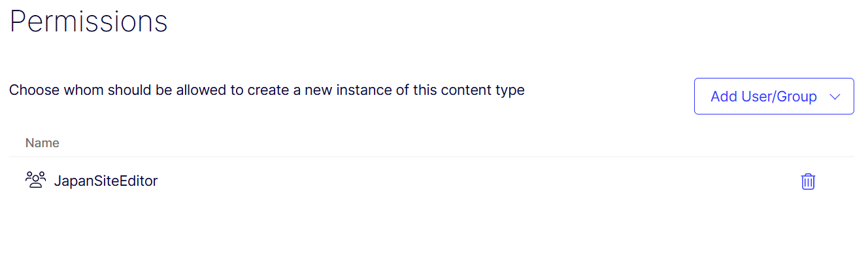Click the users group icon in first row
Image resolution: width=868 pixels, height=263 pixels.
point(35,180)
